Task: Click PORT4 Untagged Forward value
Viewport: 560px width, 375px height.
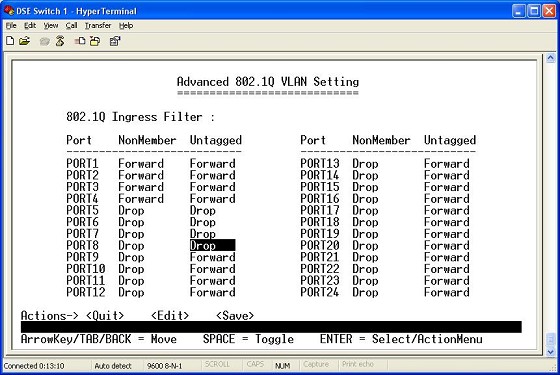Action: pyautogui.click(x=212, y=199)
